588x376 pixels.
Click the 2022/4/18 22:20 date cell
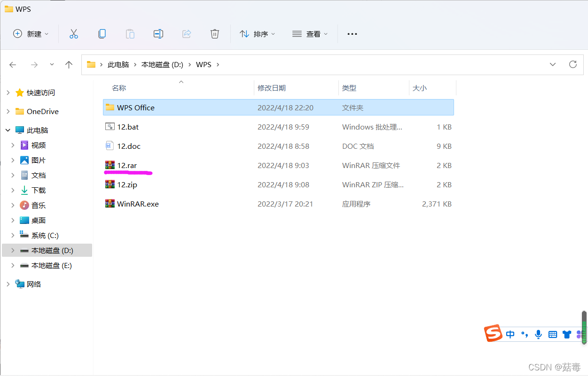[285, 107]
